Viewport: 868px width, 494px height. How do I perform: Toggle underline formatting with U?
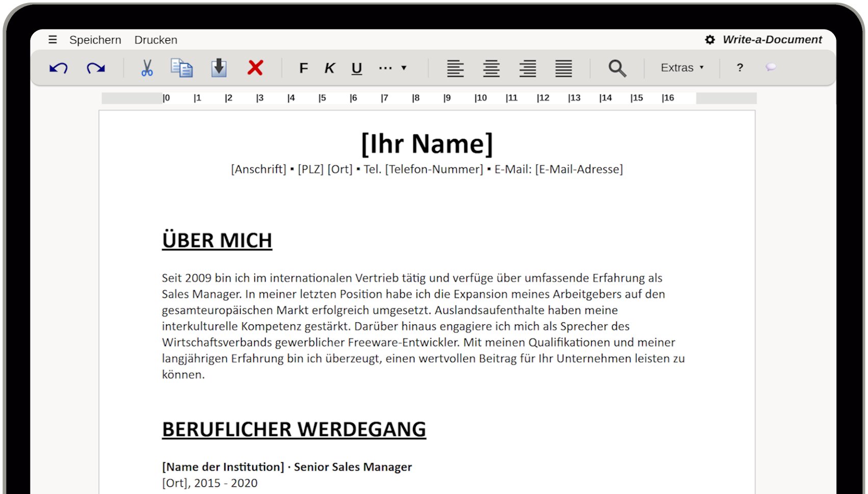pos(357,68)
